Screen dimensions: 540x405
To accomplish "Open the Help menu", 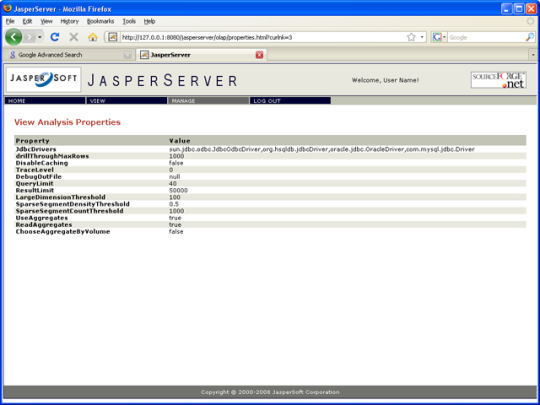I will pos(149,21).
